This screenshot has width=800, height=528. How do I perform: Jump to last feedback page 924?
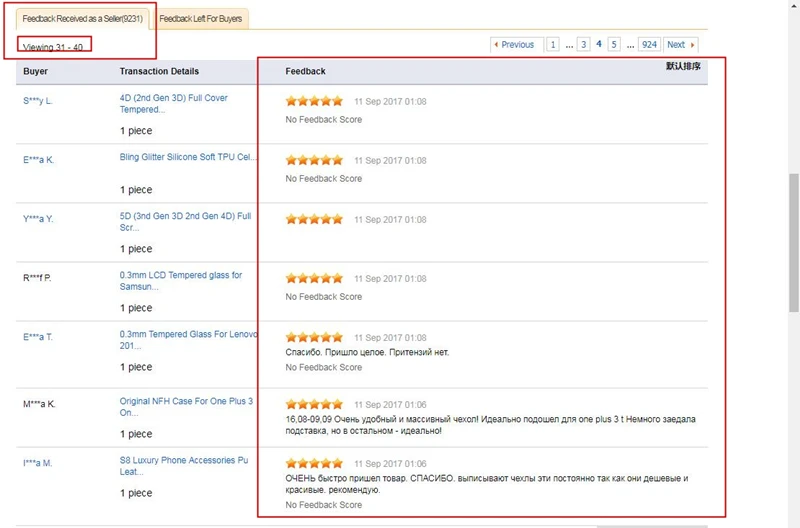pyautogui.click(x=649, y=45)
